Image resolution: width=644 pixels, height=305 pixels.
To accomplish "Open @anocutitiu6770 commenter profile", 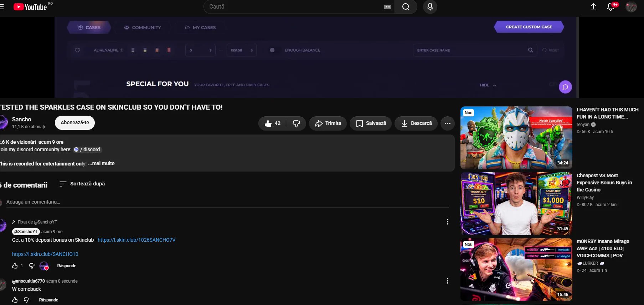I will coord(29,281).
